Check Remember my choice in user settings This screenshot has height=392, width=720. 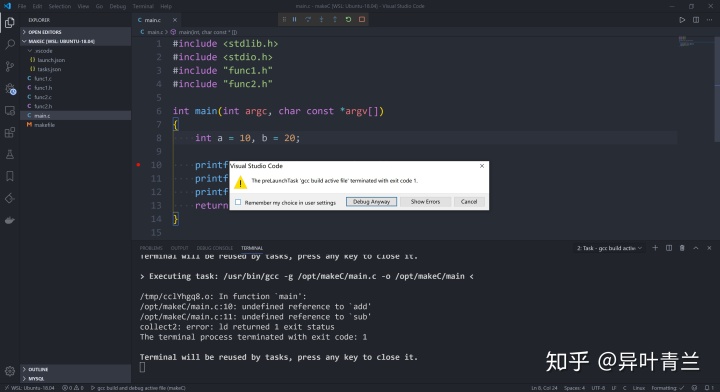[x=238, y=202]
